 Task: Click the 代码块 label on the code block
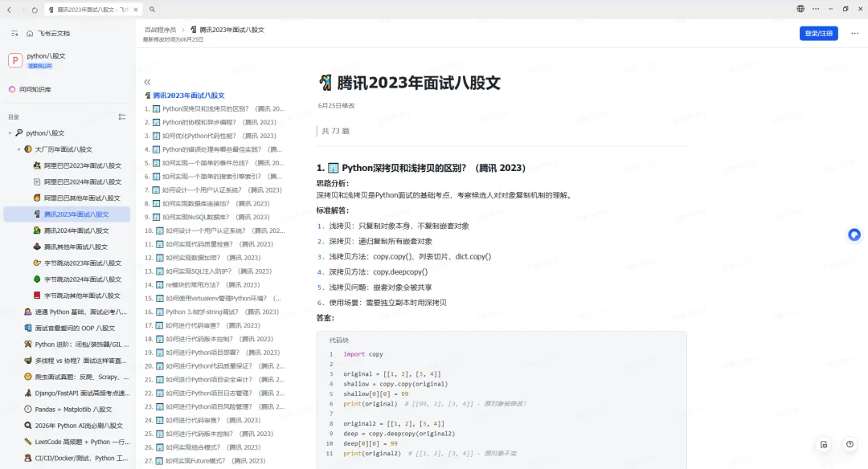tap(339, 341)
